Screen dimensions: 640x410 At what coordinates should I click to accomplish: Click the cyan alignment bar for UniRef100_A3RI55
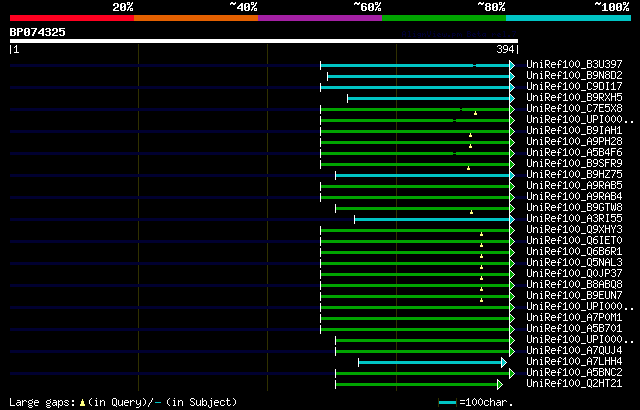pyautogui.click(x=432, y=219)
